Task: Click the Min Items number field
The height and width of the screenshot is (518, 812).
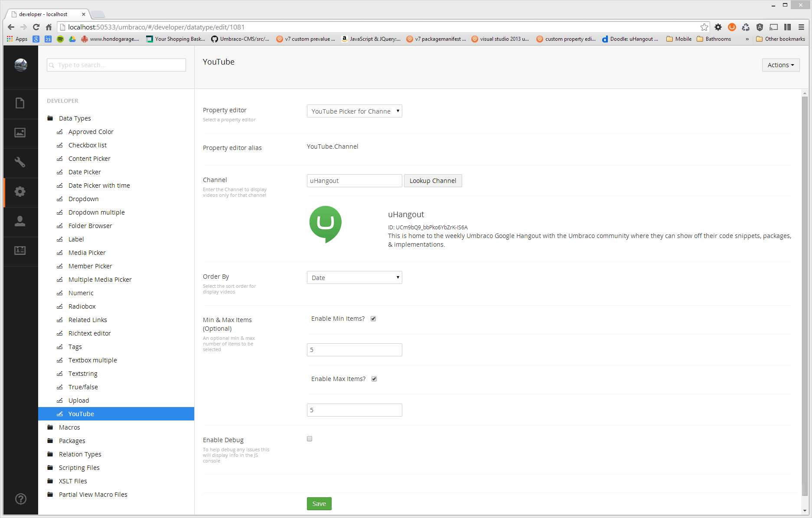Action: click(354, 350)
